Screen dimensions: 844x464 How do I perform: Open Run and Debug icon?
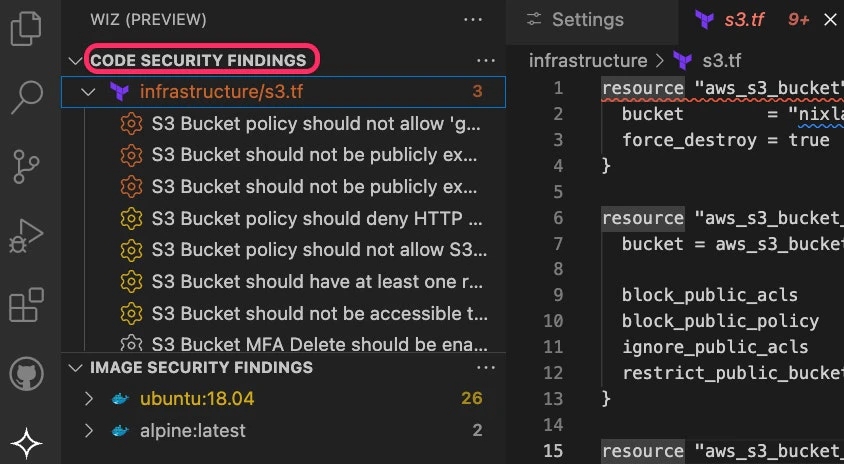26,236
